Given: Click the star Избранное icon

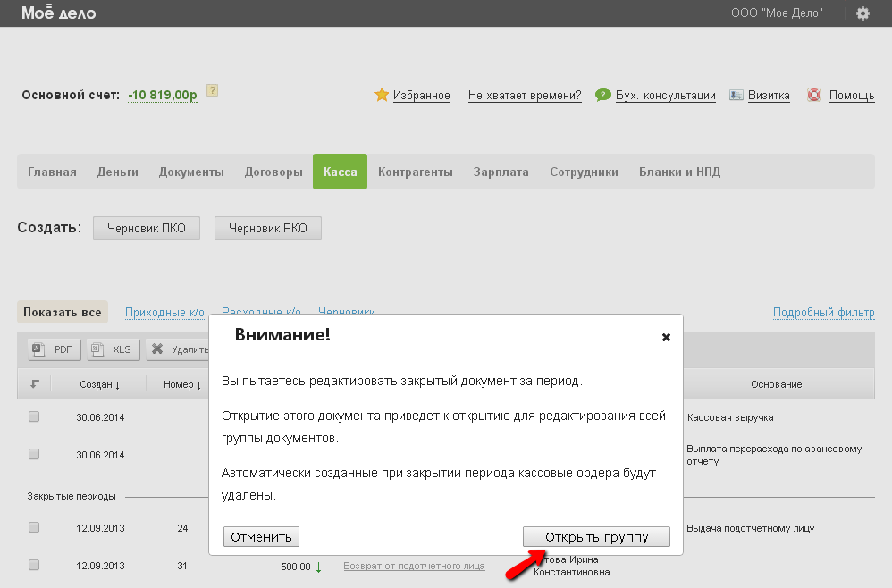Looking at the screenshot, I should [382, 95].
